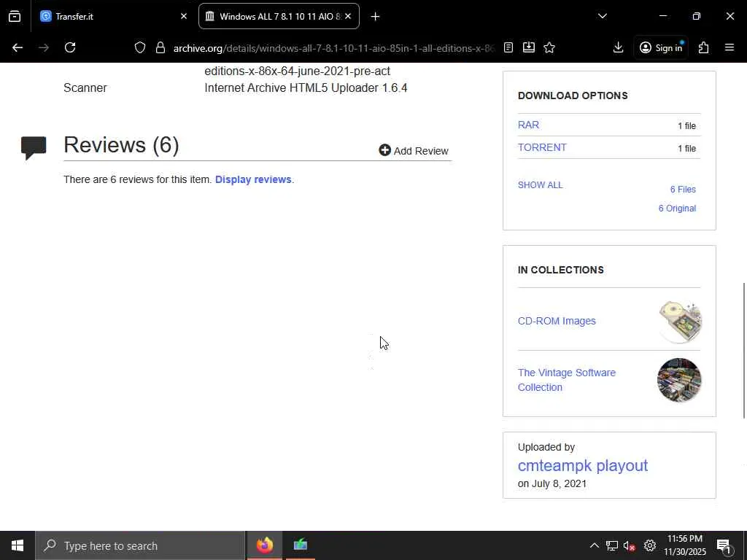
Task: Click the CD-ROM Images thumbnail
Action: (679, 322)
